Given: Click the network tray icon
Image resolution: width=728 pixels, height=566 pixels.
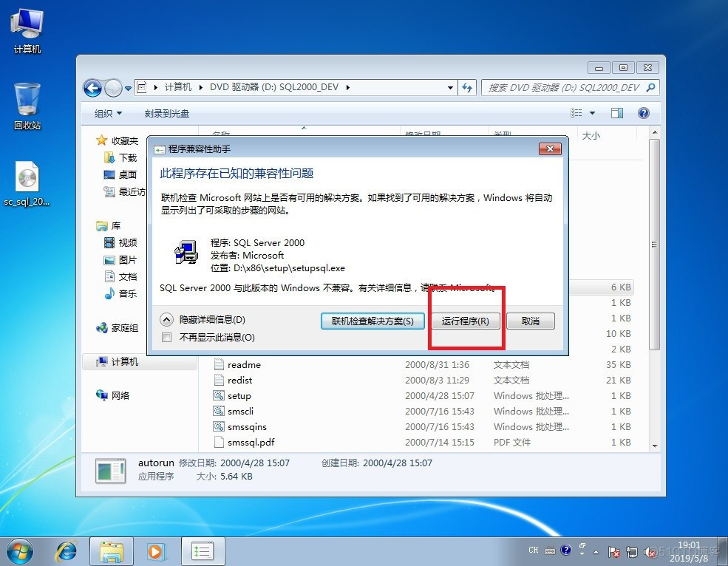Looking at the screenshot, I should 632,552.
